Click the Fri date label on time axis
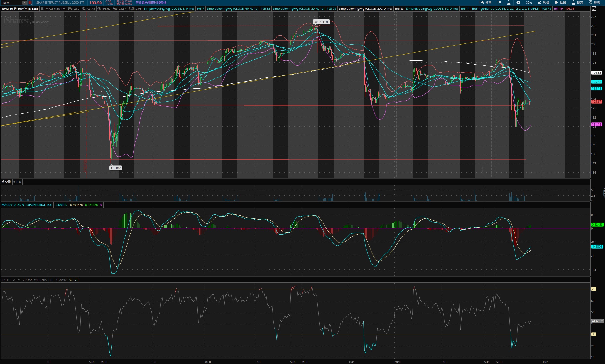605x364 pixels. tap(48, 362)
